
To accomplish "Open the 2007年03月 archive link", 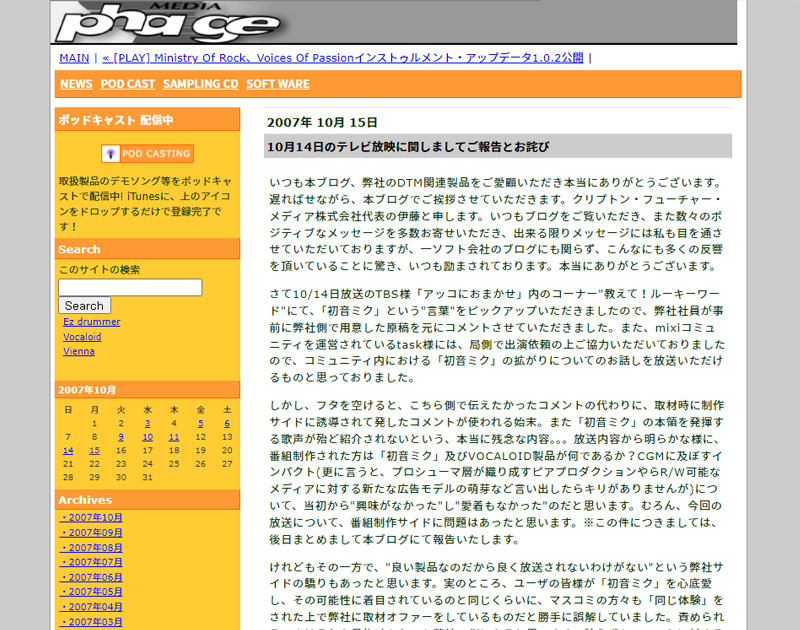I will click(x=91, y=622).
